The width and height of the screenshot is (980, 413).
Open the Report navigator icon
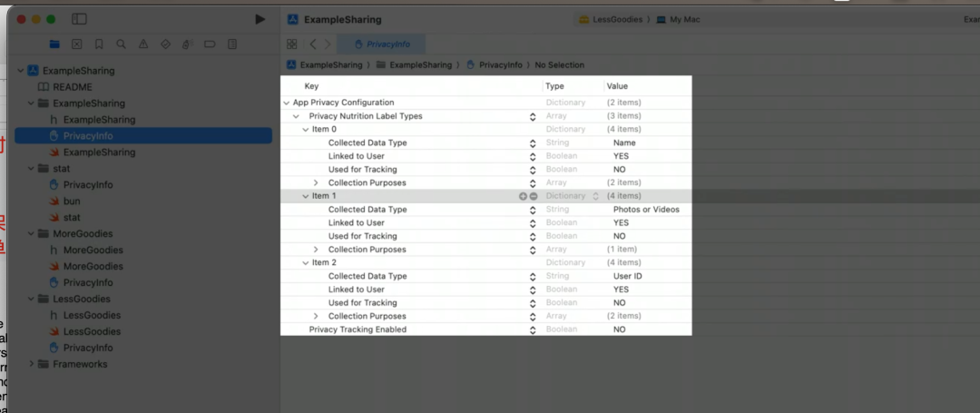coord(232,44)
